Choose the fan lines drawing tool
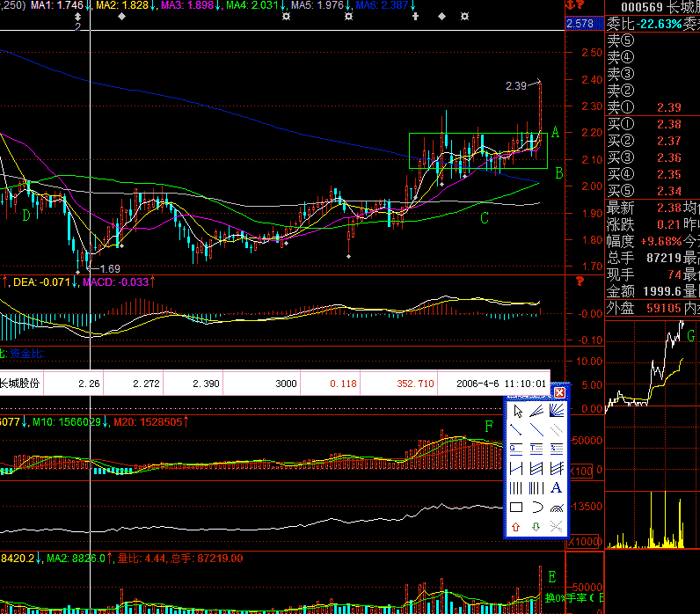The height and width of the screenshot is (614, 700). [x=556, y=410]
